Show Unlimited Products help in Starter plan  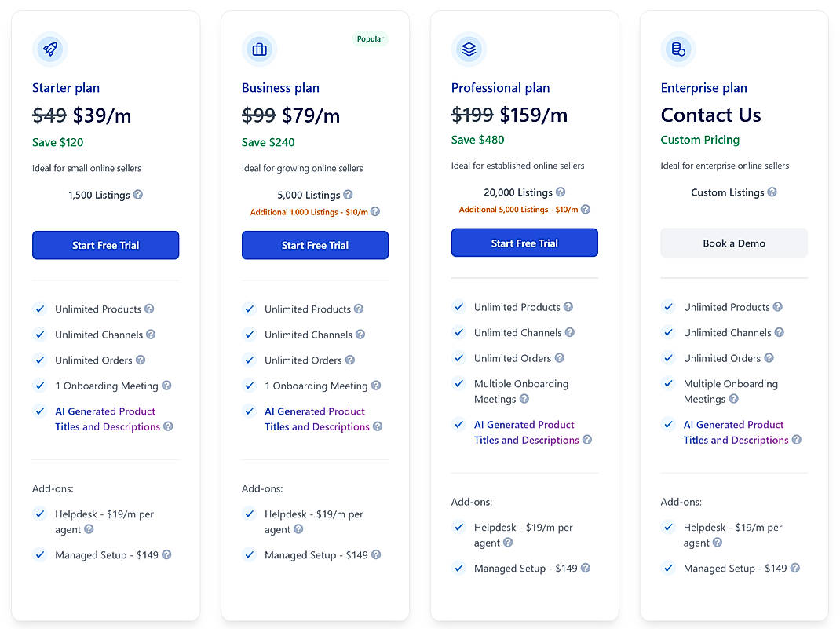tap(149, 309)
